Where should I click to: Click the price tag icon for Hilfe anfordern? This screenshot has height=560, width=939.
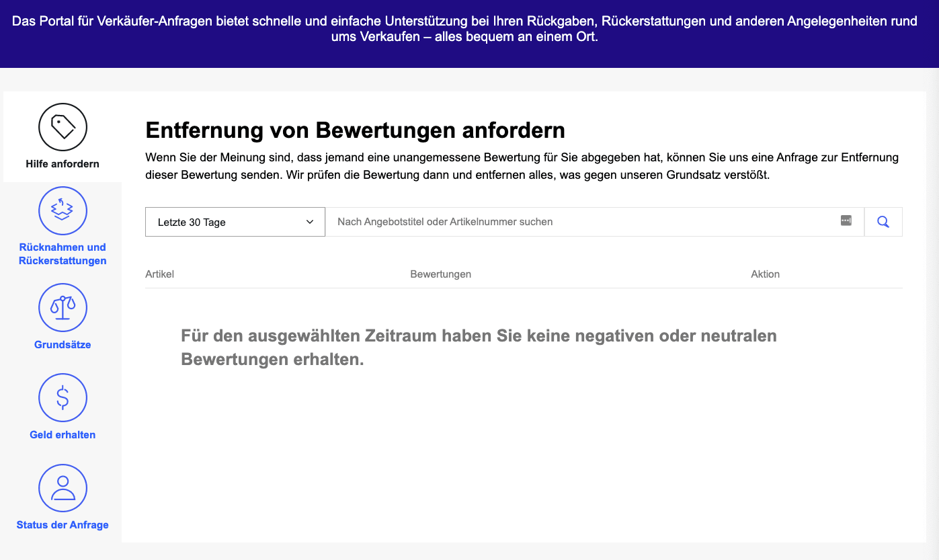[63, 126]
